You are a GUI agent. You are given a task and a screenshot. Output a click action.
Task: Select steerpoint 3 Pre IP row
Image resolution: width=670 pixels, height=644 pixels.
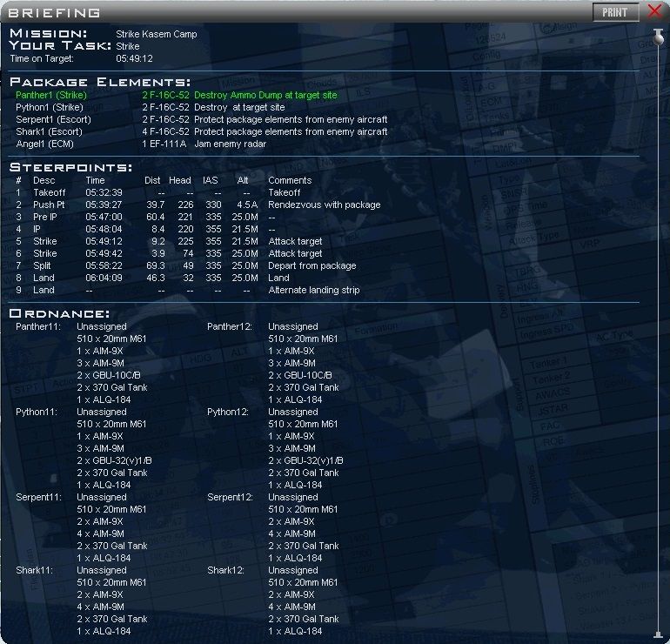click(x=145, y=217)
